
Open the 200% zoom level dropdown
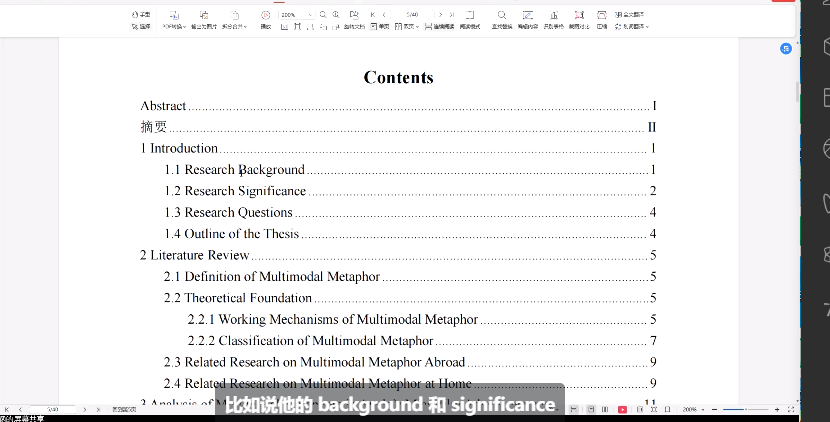click(309, 15)
